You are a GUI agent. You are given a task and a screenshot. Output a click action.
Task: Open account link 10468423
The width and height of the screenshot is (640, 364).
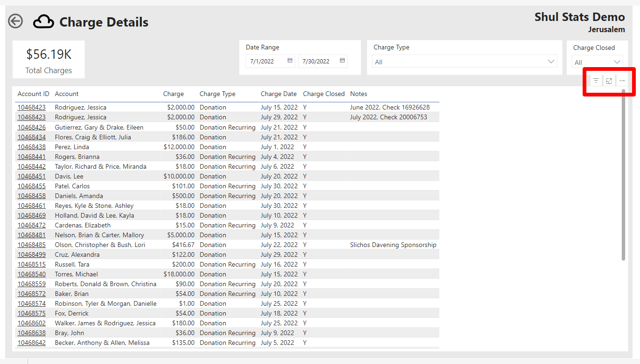(x=31, y=107)
